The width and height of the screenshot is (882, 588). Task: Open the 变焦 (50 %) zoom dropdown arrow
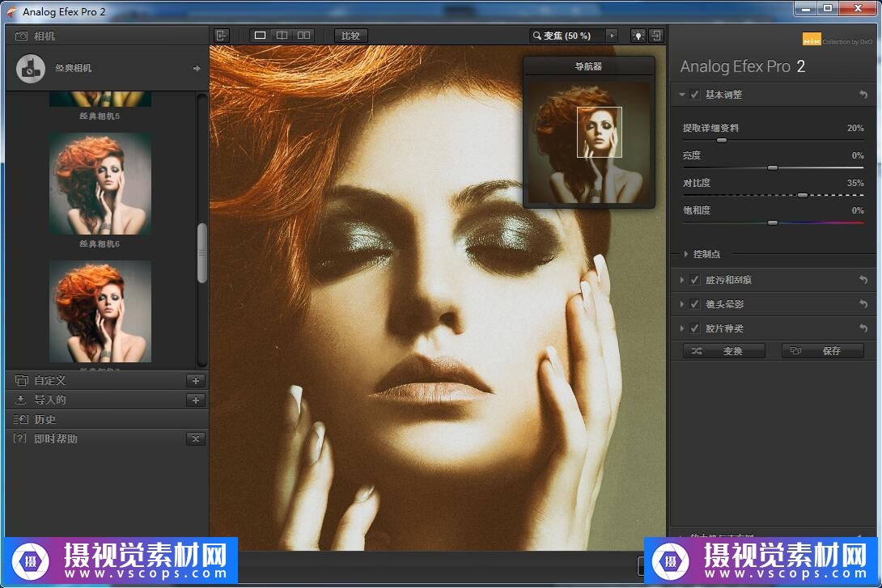(x=612, y=36)
